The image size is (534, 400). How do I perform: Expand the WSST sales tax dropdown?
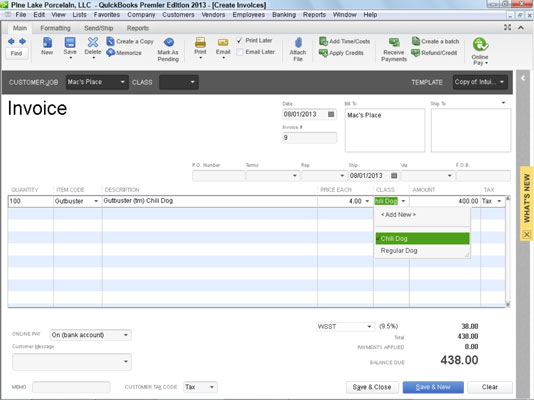(370, 327)
